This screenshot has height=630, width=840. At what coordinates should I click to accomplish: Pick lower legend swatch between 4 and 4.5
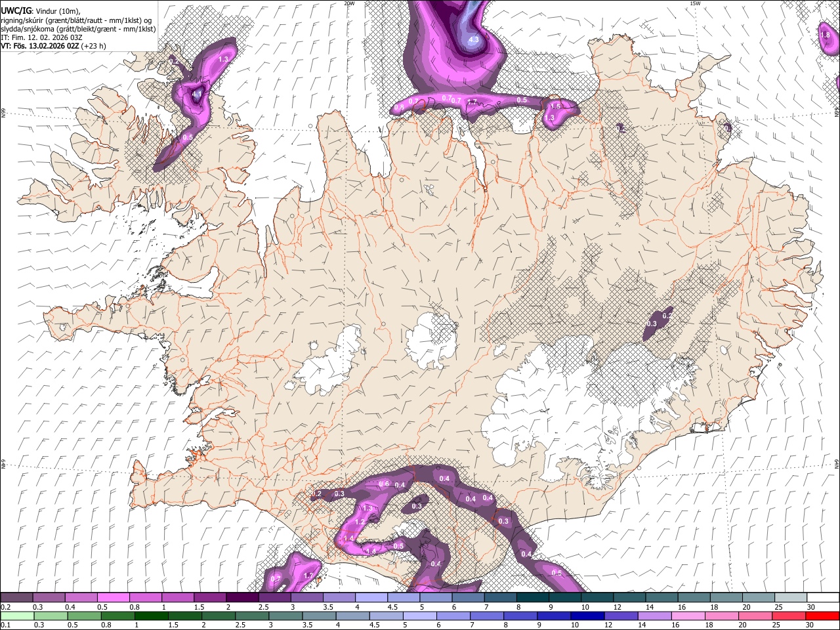353,616
